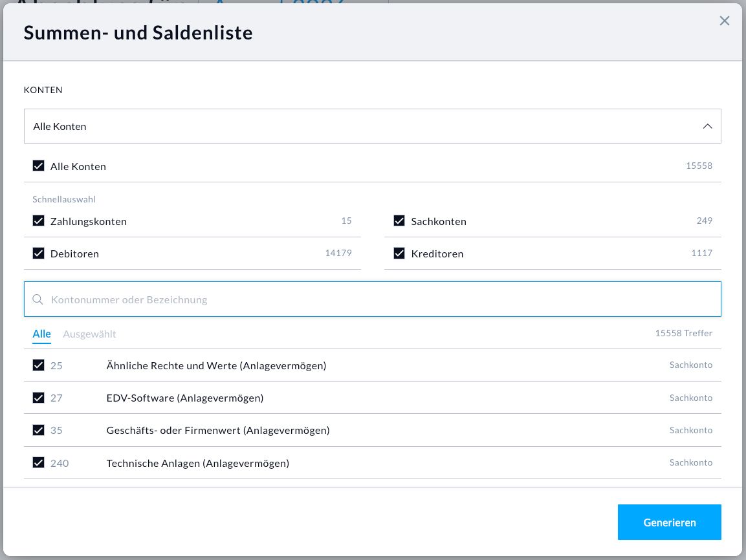
Task: Click the Summen- und Saldenliste title
Action: 138,33
